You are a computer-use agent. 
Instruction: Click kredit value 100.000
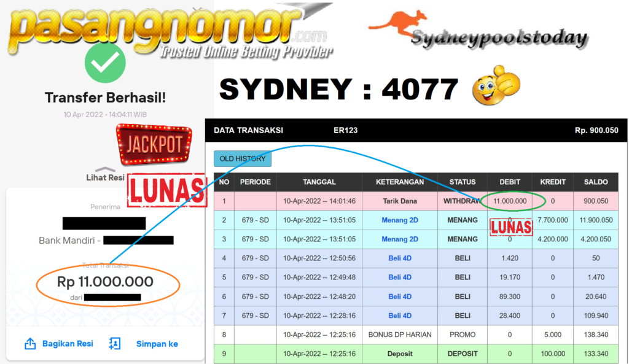pos(552,354)
